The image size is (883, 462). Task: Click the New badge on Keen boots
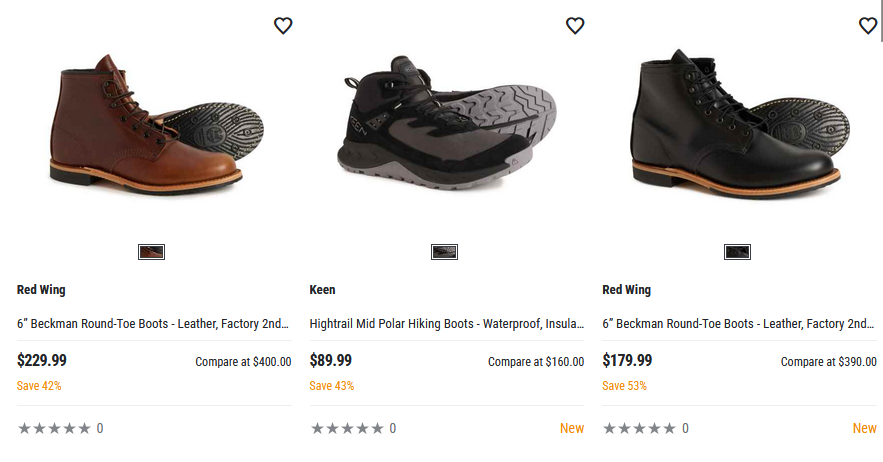pos(572,428)
